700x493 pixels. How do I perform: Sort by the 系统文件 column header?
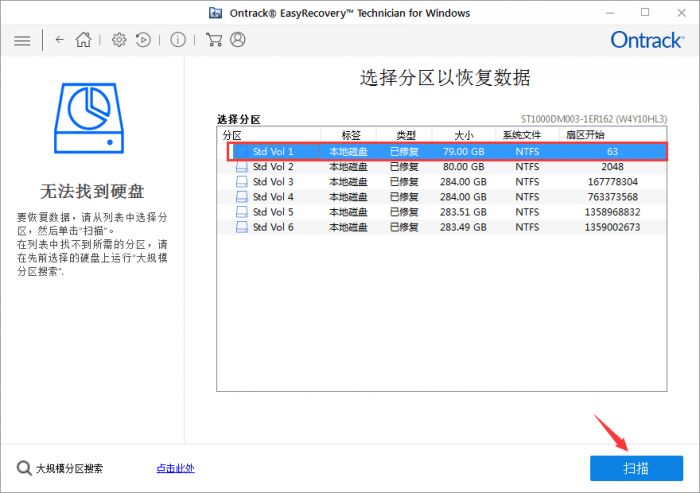[x=527, y=135]
